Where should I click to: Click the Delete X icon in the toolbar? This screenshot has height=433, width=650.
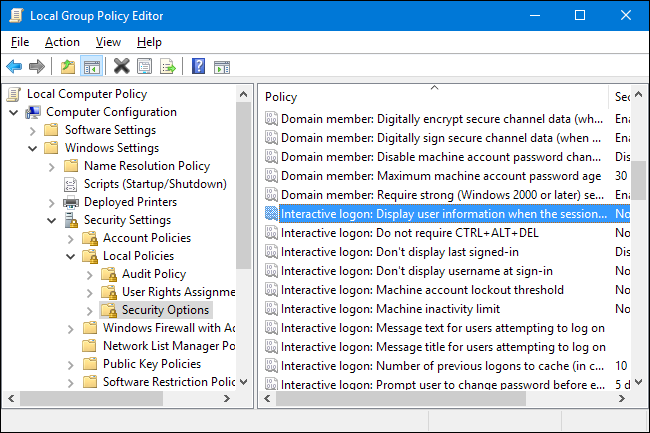click(x=122, y=66)
